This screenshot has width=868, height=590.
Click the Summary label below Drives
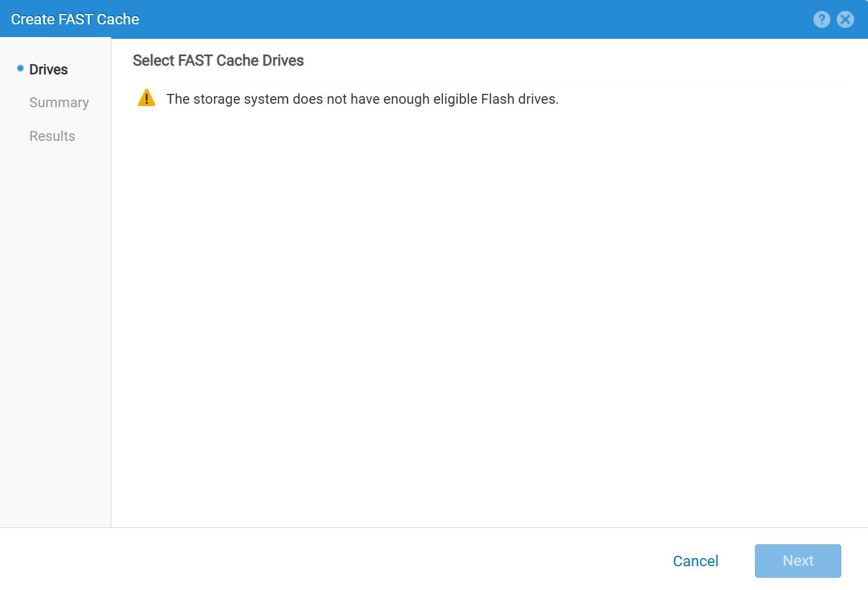point(59,103)
